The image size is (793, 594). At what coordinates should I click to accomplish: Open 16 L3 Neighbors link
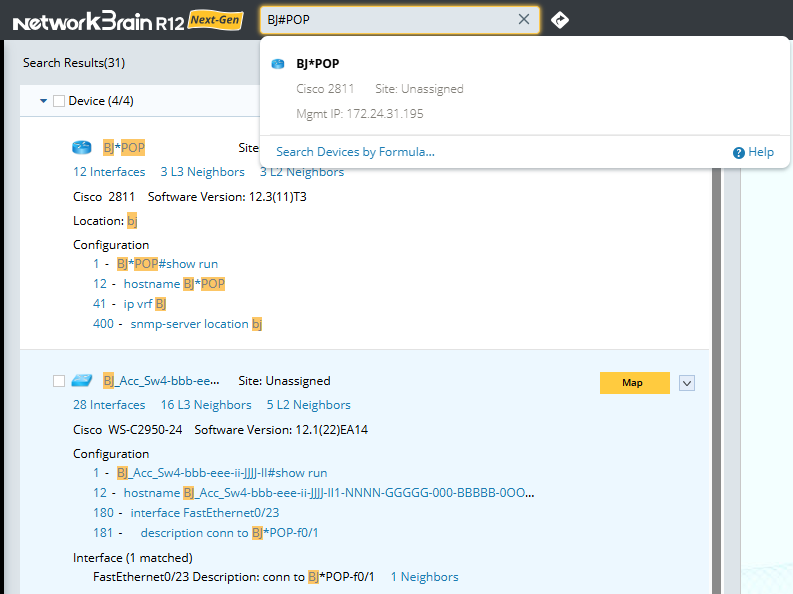click(x=206, y=405)
